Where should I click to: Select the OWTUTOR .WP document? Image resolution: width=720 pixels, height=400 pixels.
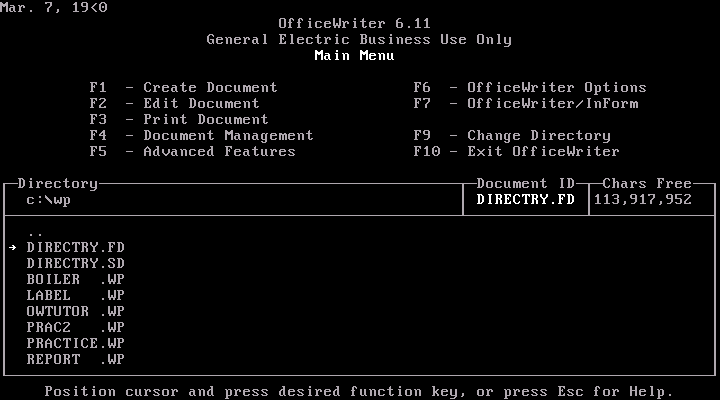tap(75, 311)
